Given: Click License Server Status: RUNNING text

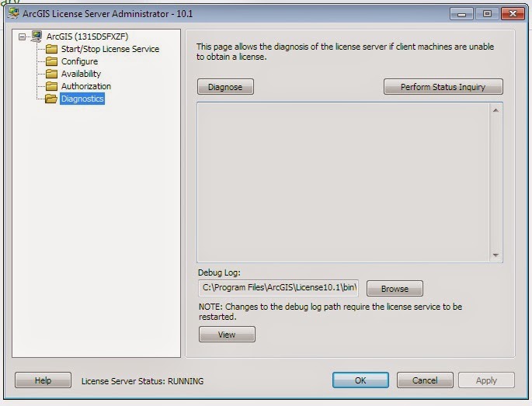Looking at the screenshot, I should pos(142,381).
